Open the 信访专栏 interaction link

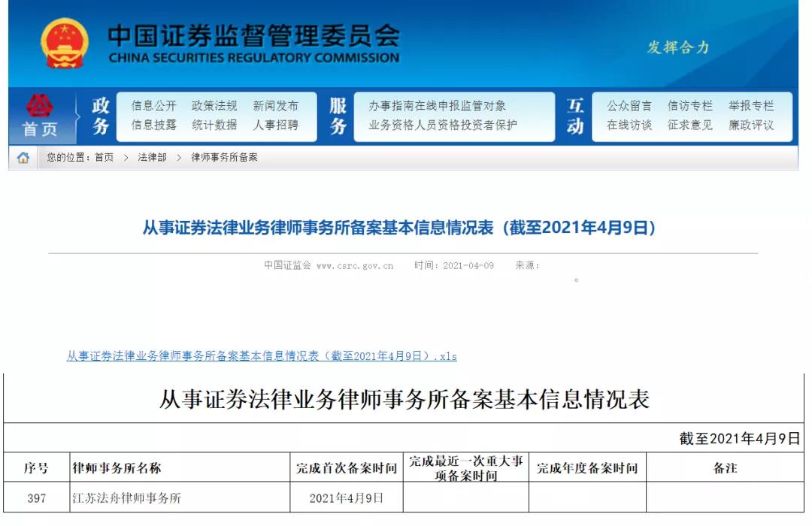click(689, 106)
